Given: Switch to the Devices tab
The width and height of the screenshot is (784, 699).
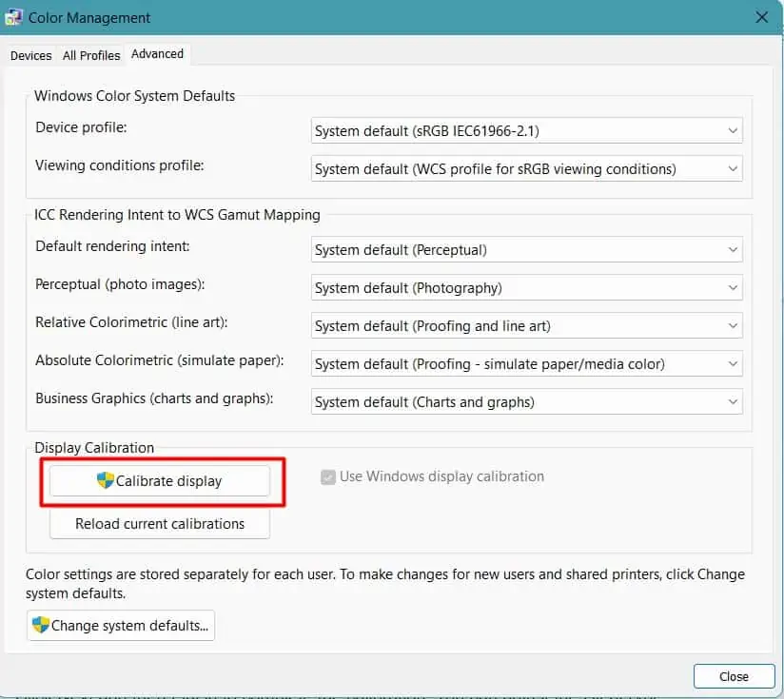Looking at the screenshot, I should pyautogui.click(x=31, y=55).
